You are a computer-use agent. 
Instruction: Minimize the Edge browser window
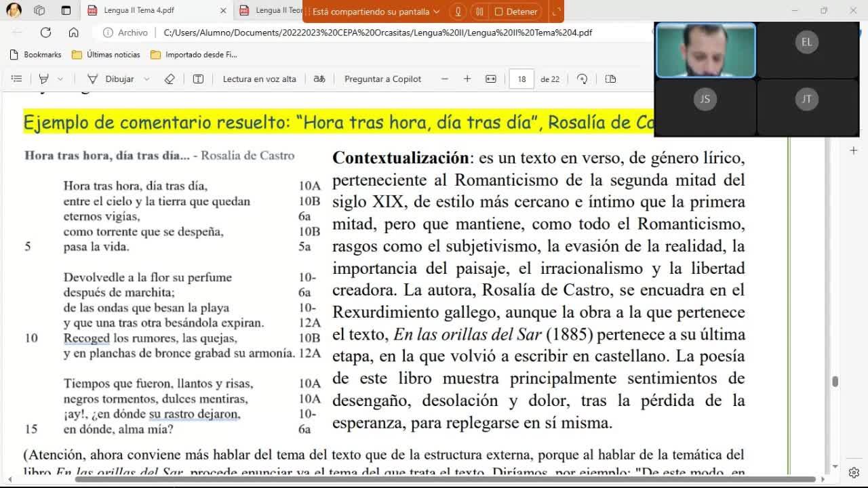(795, 10)
